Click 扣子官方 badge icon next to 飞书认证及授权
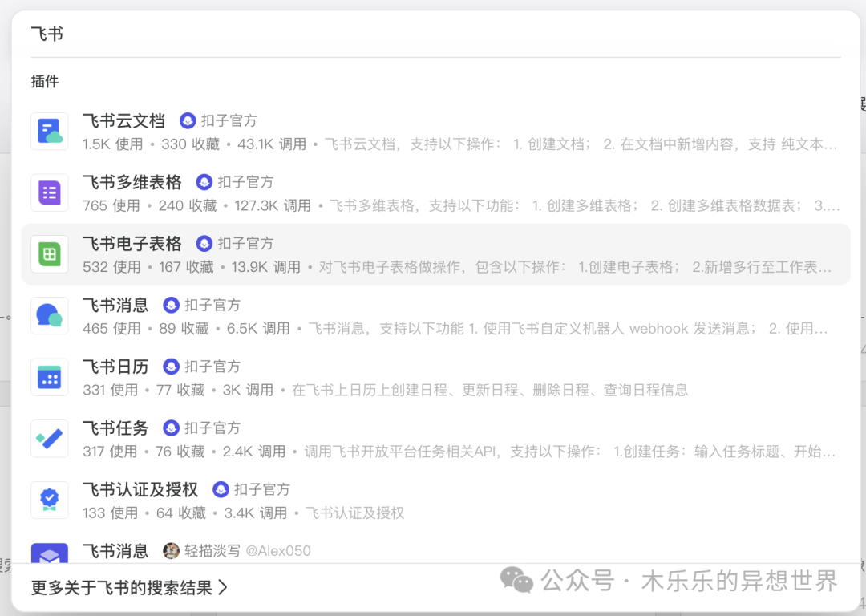866x616 pixels. click(x=221, y=489)
